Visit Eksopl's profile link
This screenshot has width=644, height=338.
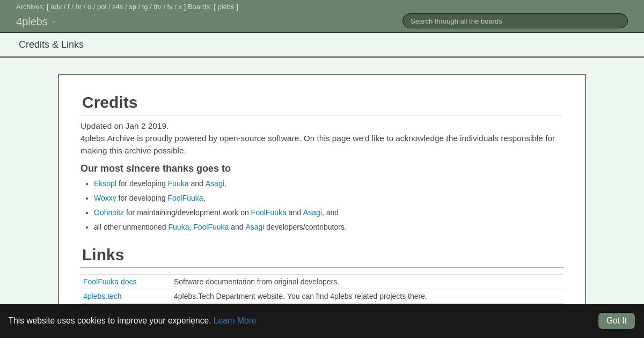105,183
